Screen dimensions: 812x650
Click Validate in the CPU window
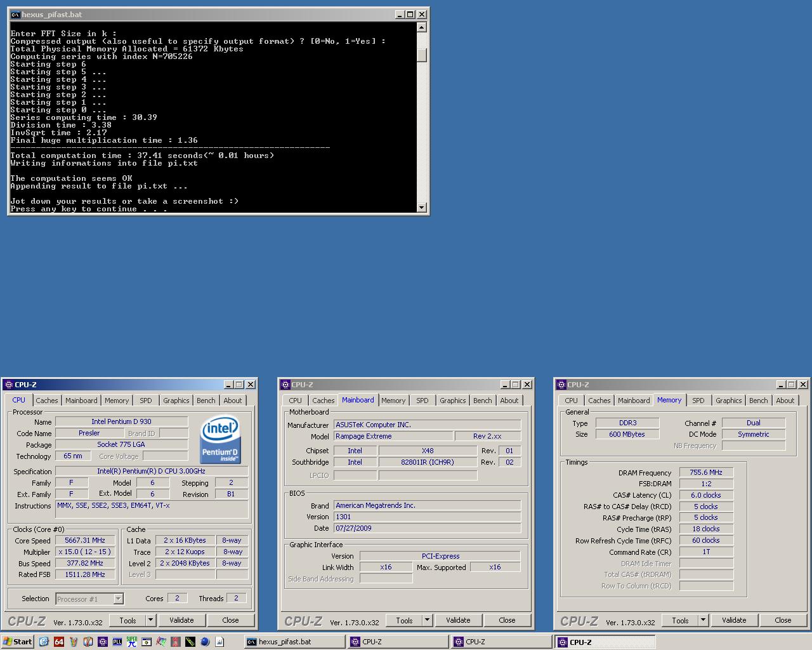[x=181, y=620]
